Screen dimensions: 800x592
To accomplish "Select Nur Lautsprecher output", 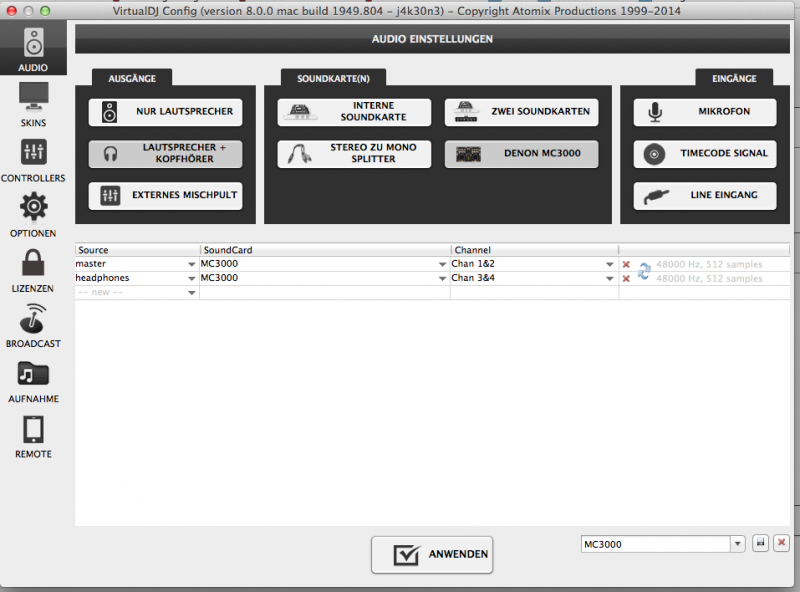I will tap(165, 112).
